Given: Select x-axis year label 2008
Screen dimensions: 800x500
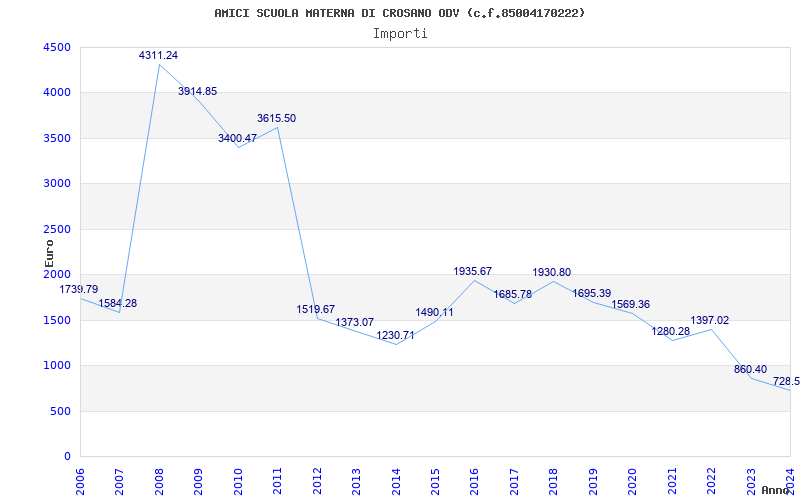Looking at the screenshot, I should coord(159,481).
